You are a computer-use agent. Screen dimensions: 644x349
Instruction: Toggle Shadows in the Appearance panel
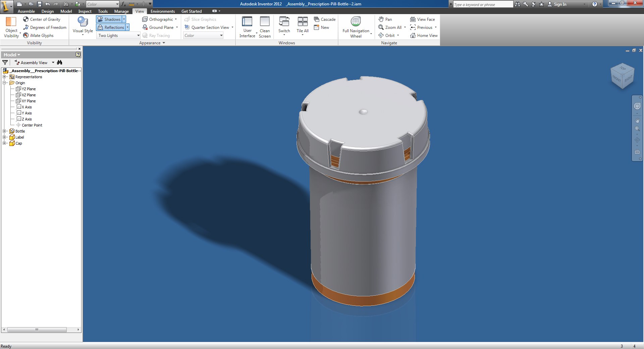click(x=109, y=19)
